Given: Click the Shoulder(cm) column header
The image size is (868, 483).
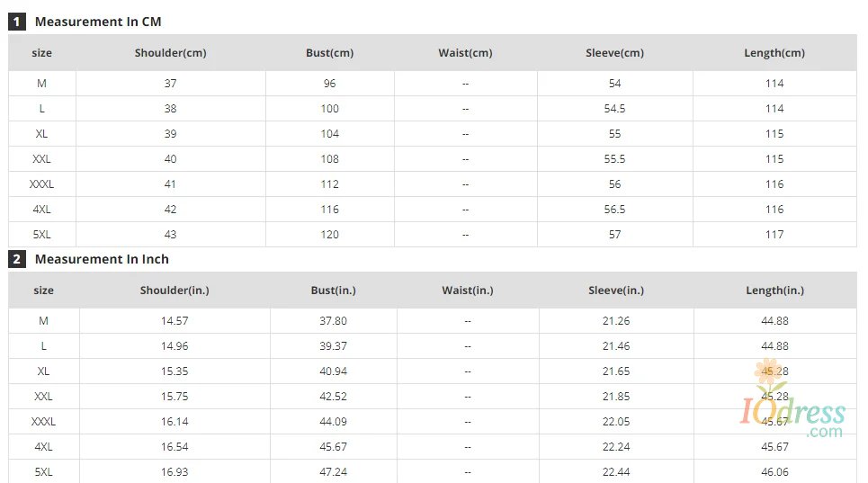Looking at the screenshot, I should tap(171, 53).
